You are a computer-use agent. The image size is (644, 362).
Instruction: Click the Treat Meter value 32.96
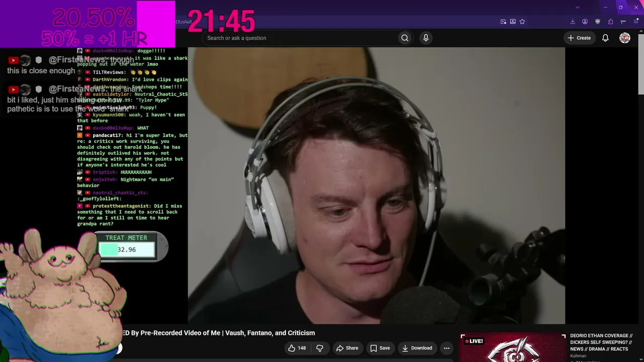pyautogui.click(x=126, y=249)
